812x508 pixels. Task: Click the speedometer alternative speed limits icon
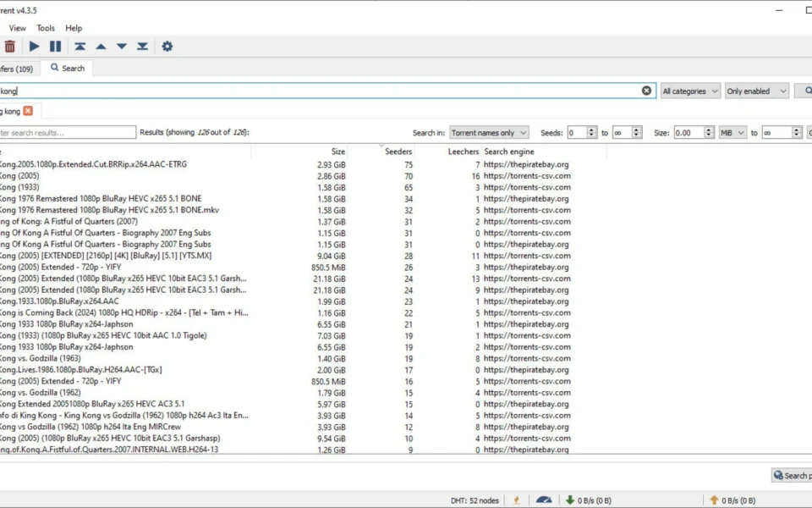click(x=543, y=500)
